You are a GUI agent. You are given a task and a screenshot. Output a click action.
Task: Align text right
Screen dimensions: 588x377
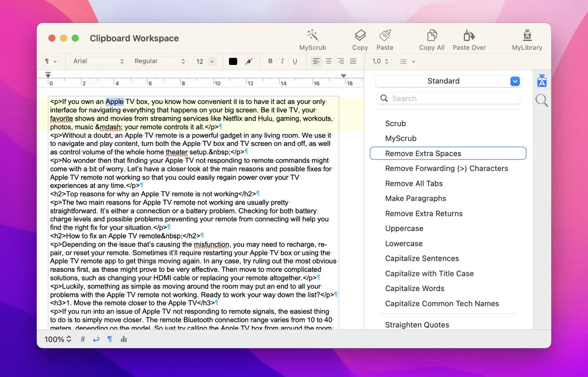[341, 61]
